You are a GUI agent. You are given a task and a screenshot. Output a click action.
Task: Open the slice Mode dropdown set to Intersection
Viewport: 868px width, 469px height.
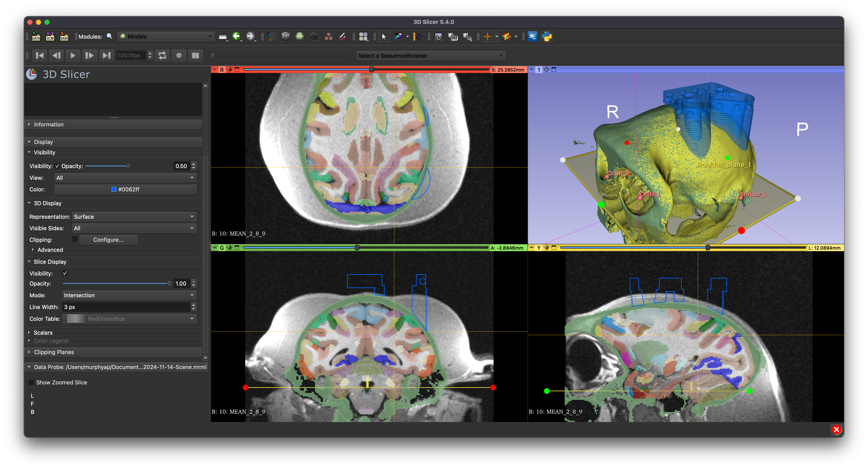tap(129, 295)
